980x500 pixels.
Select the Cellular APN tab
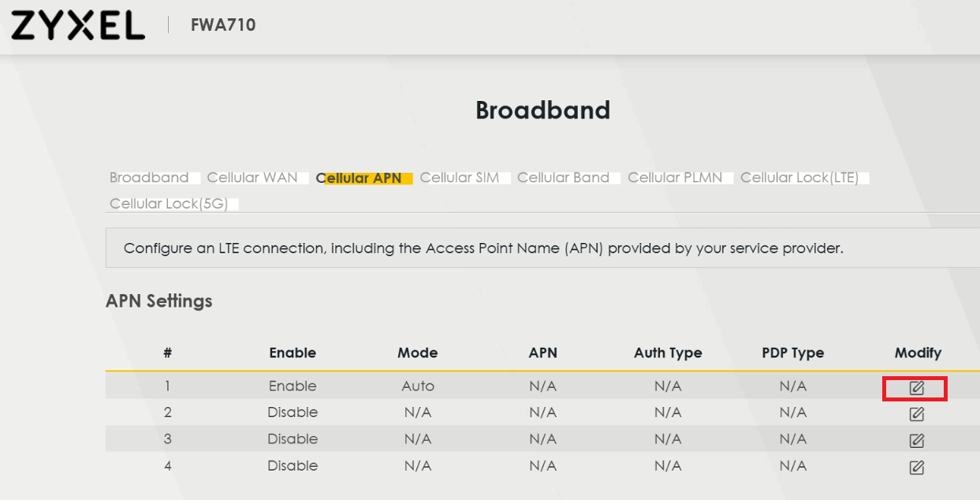359,178
